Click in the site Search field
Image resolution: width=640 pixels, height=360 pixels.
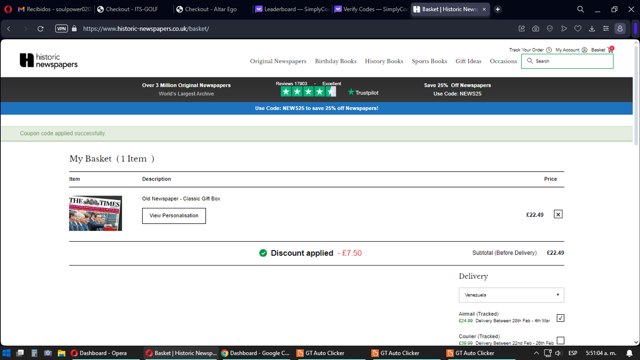coord(567,61)
